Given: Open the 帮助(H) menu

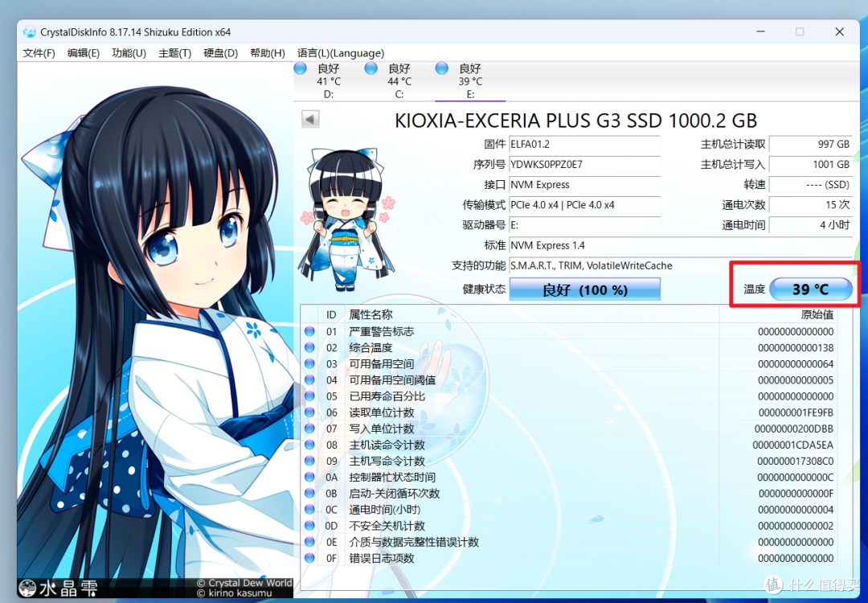Looking at the screenshot, I should [268, 53].
